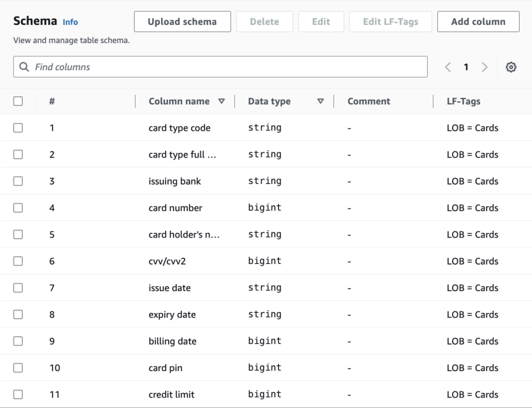Click the Upload schema button
This screenshot has width=532, height=408.
[182, 22]
